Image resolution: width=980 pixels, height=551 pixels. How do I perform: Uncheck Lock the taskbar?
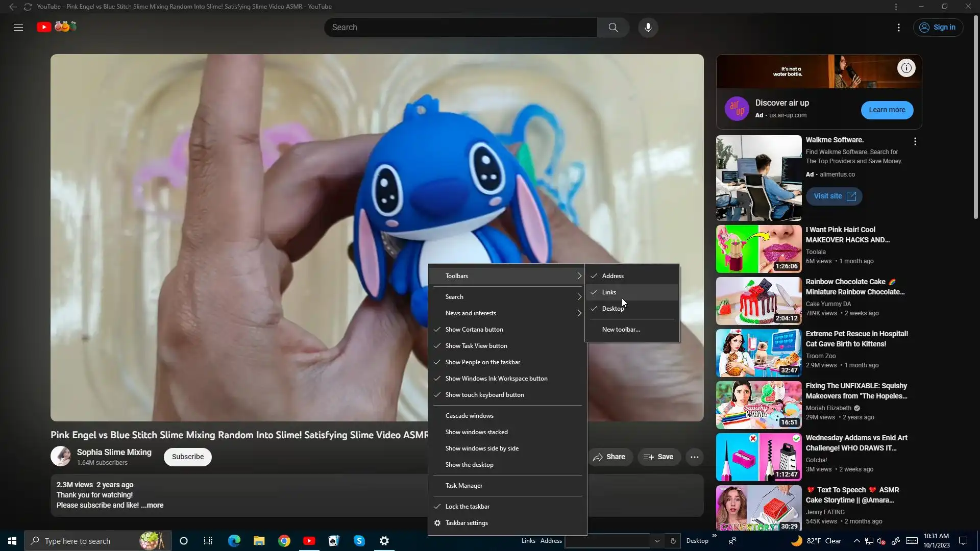pyautogui.click(x=467, y=507)
